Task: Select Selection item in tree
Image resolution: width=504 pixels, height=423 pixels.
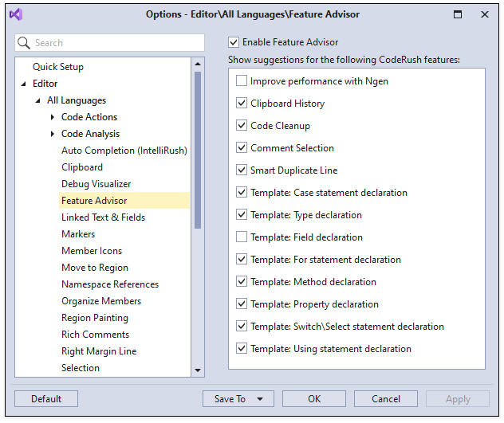Action: (81, 368)
